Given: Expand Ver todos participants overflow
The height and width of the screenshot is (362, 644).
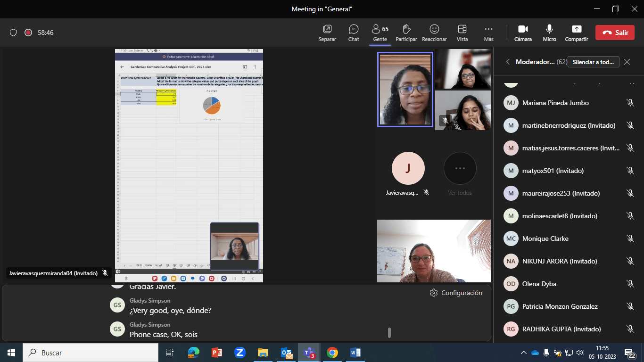Looking at the screenshot, I should coord(460,169).
